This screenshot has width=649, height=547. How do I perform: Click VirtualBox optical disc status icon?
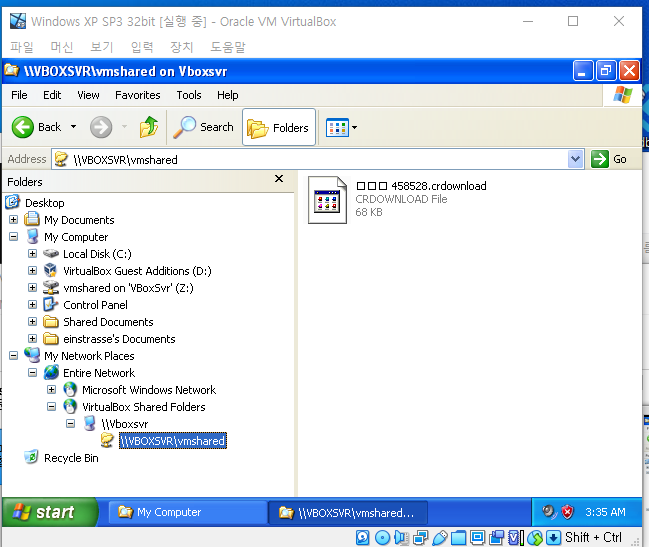(x=382, y=537)
